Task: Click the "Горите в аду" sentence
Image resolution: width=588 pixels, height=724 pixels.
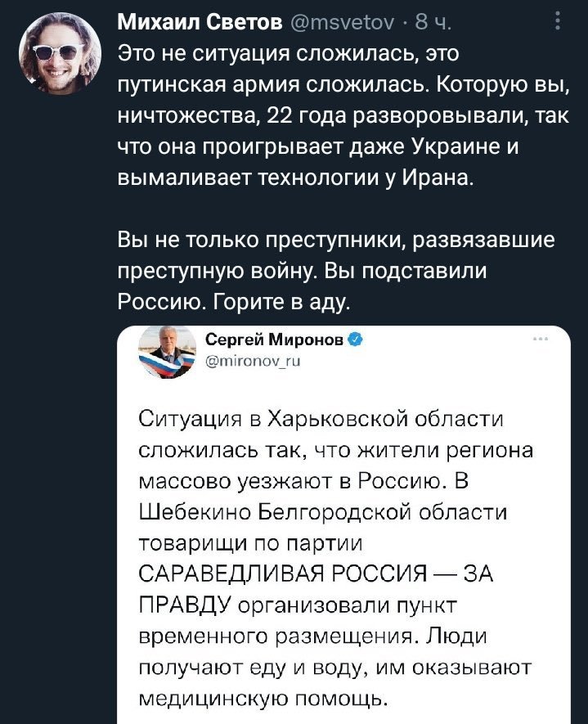Action: click(282, 302)
